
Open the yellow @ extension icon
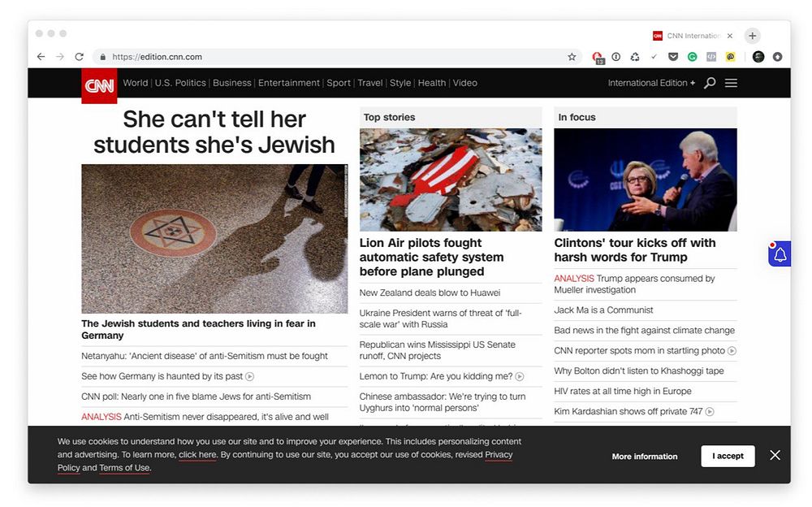(730, 57)
